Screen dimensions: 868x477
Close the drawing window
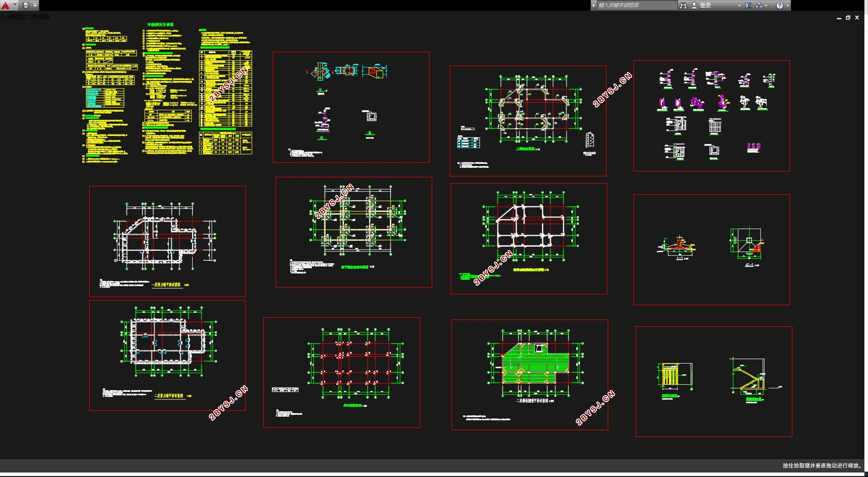(x=857, y=18)
